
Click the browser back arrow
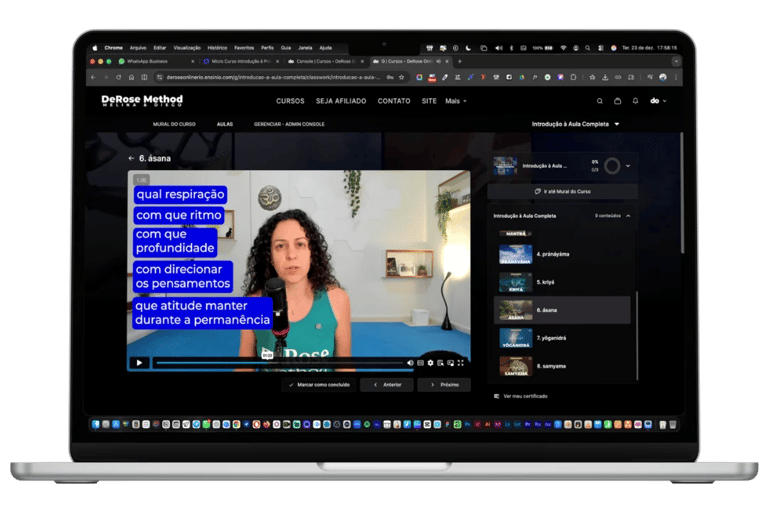coord(93,77)
